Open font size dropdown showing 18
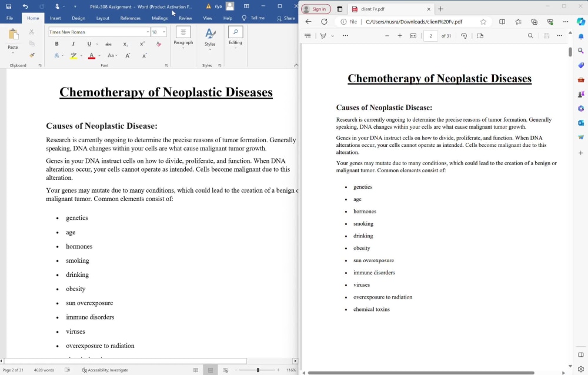Viewport: 588px width, 375px height. (164, 32)
